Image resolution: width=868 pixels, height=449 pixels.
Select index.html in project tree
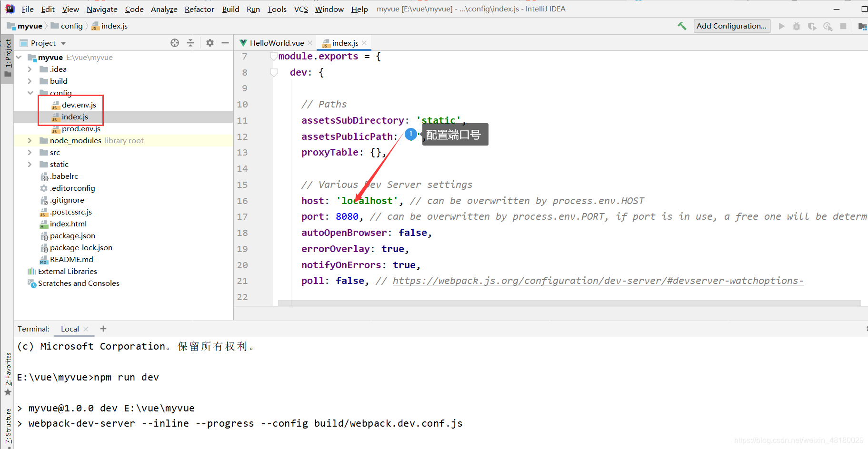pos(63,224)
